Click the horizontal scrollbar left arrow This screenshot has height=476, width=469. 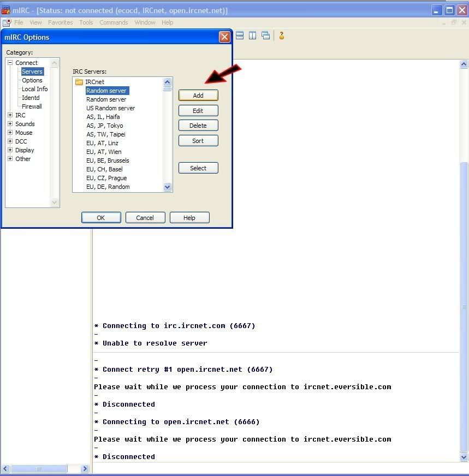pyautogui.click(x=5, y=469)
